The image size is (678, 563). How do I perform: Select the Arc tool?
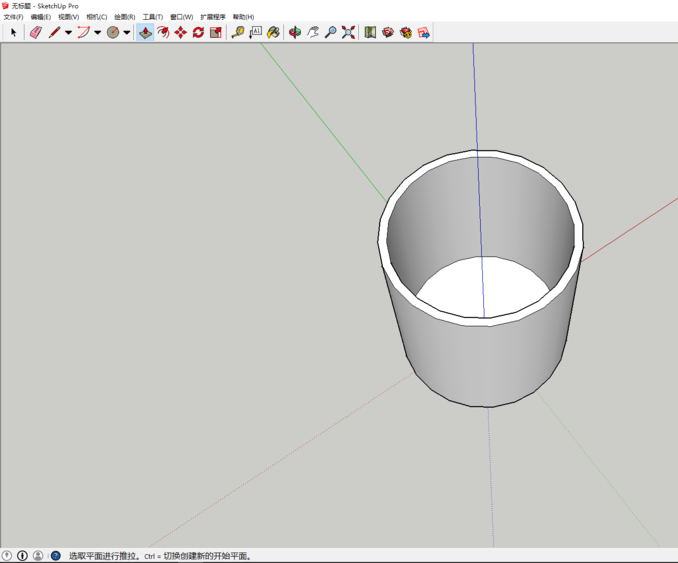tap(83, 32)
